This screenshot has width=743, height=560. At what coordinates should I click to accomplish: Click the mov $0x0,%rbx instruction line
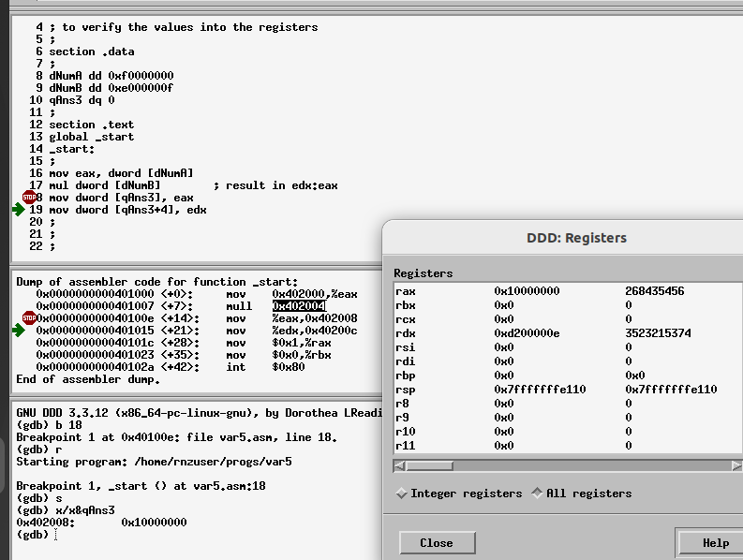click(278, 355)
